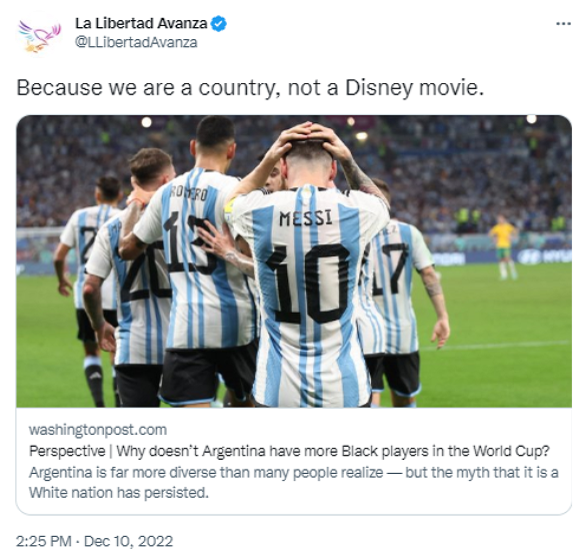Click the Dec 10, 2022 date

[128, 541]
